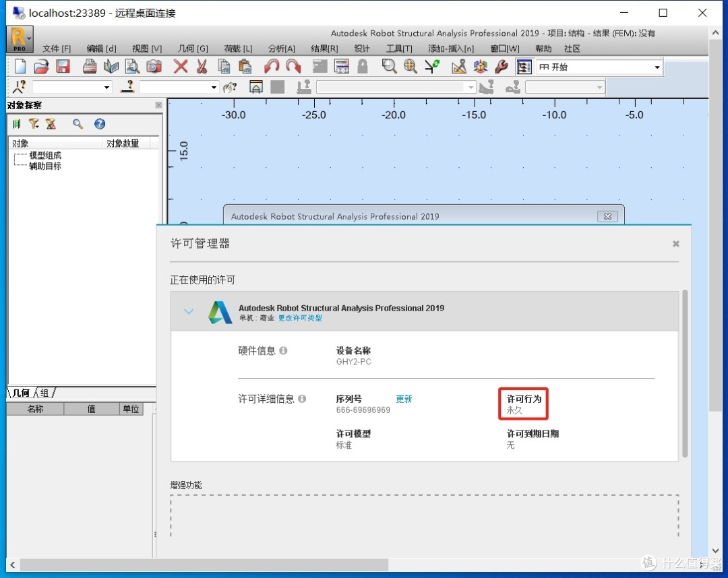Click the filter funnel icon in 对象探察
728x578 pixels.
coord(34,124)
